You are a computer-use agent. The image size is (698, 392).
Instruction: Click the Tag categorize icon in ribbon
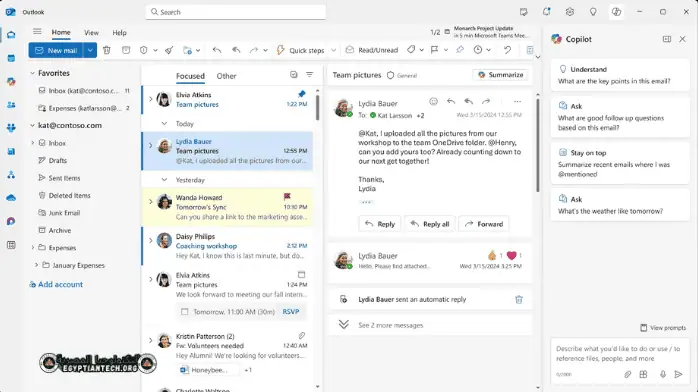point(411,50)
